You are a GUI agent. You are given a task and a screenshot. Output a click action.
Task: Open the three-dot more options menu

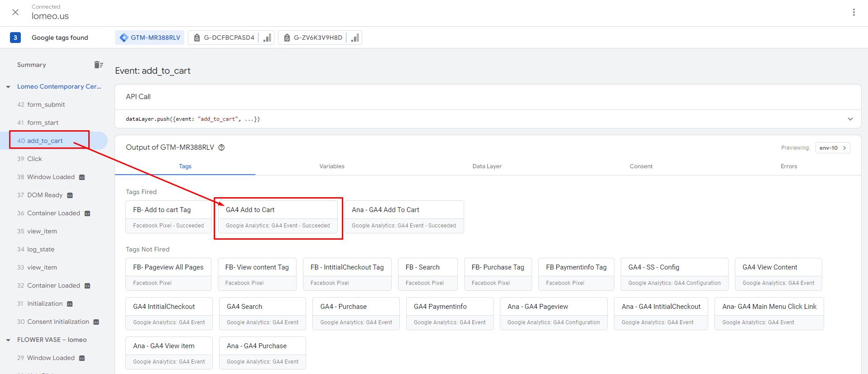click(854, 12)
